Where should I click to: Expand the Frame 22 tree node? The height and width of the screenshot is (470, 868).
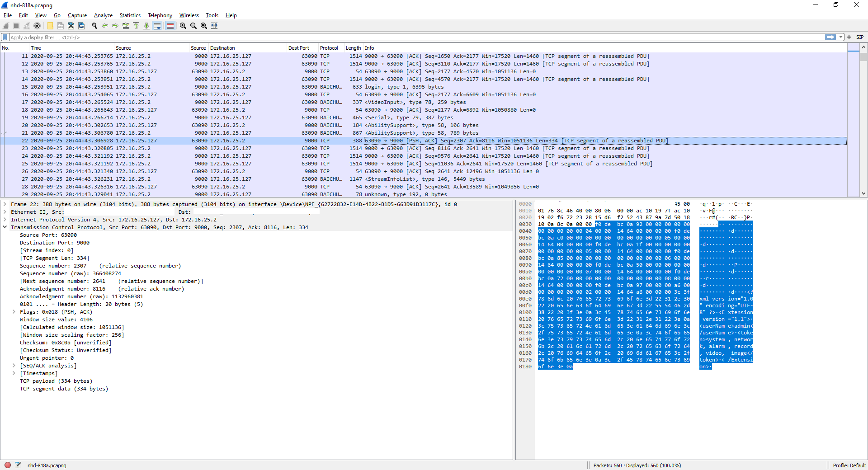pyautogui.click(x=5, y=204)
